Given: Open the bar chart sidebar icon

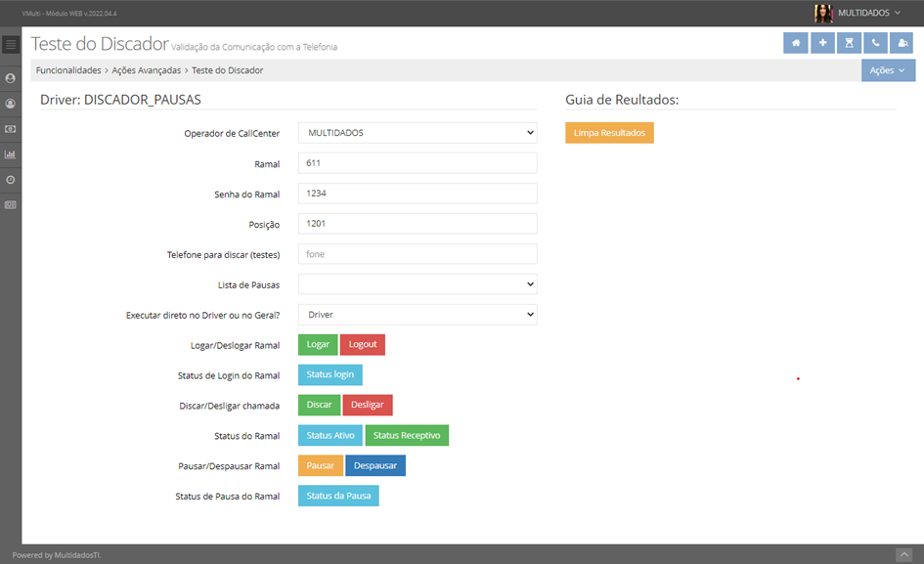Looking at the screenshot, I should pyautogui.click(x=11, y=154).
